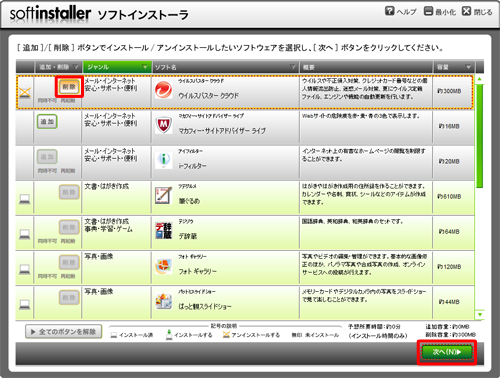The image size is (500, 378).
Task: Click the McAfee SiteAdvisor shield icon
Action: (164, 125)
